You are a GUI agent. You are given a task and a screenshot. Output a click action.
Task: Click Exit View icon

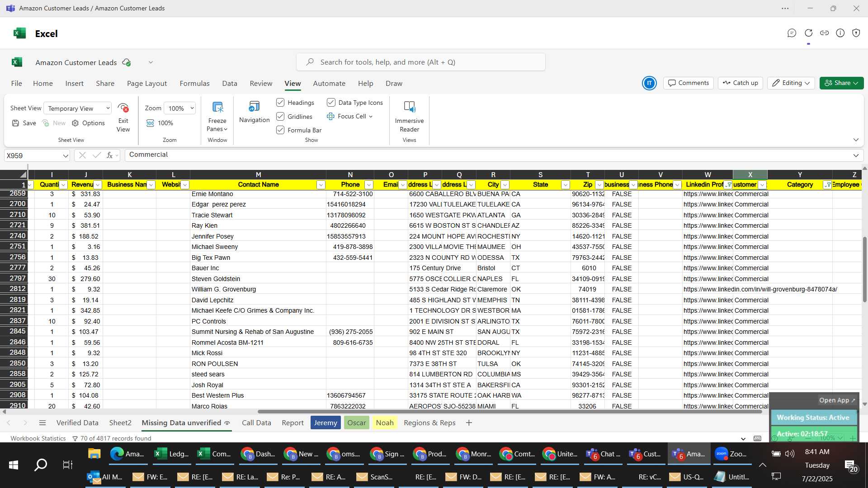pos(123,108)
